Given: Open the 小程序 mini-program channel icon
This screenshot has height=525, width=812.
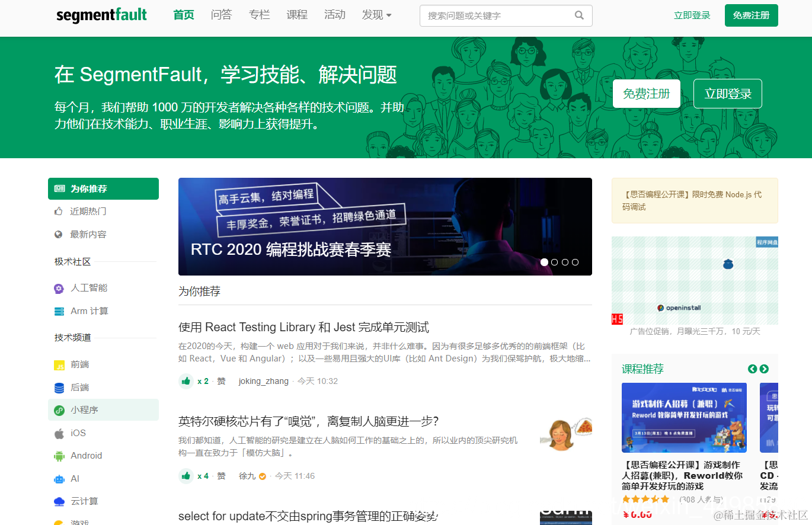Looking at the screenshot, I should 58,409.
